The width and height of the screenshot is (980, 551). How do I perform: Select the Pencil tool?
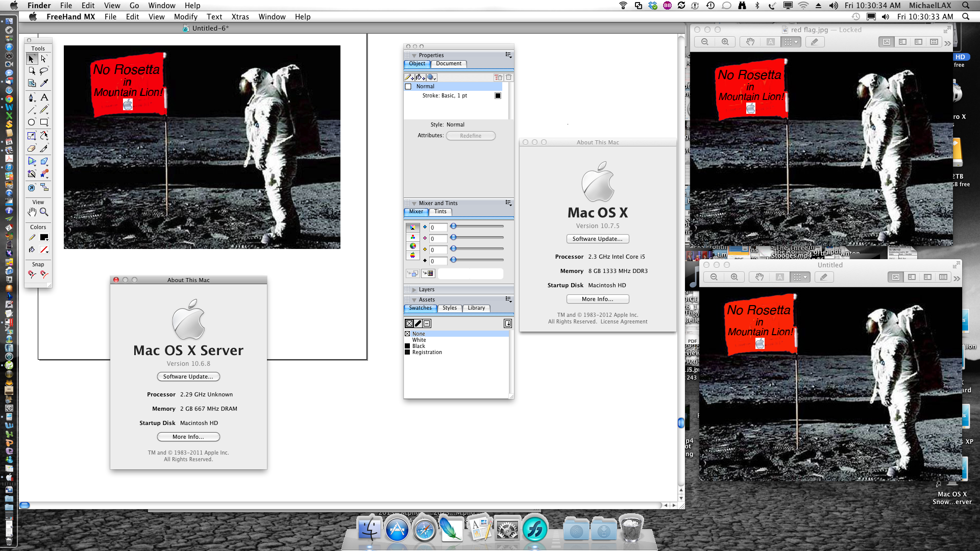click(x=44, y=110)
